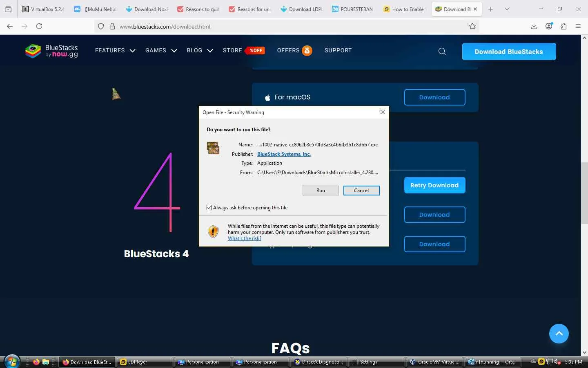The image size is (588, 368).
Task: Click the page scrollbar thumb
Action: tap(584, 193)
